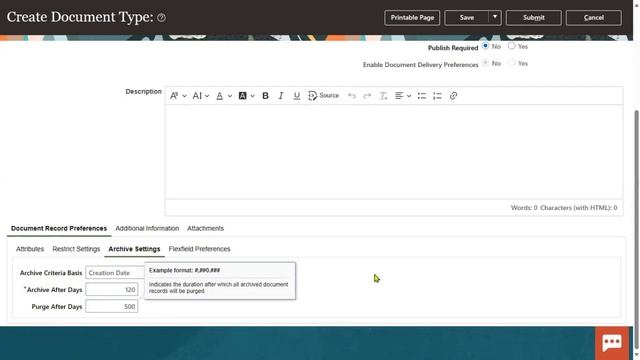The height and width of the screenshot is (360, 640).
Task: Expand the text alignment dropdown arrow
Action: (409, 96)
